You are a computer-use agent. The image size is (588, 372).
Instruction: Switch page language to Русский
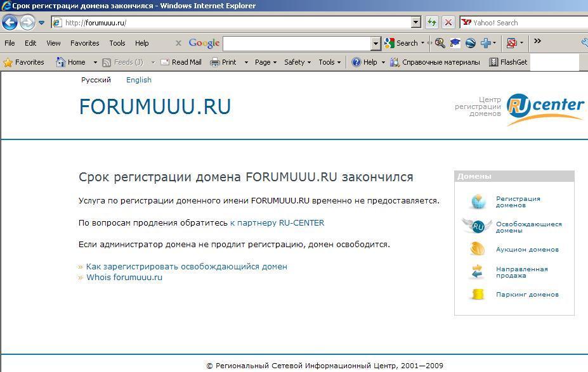point(96,80)
